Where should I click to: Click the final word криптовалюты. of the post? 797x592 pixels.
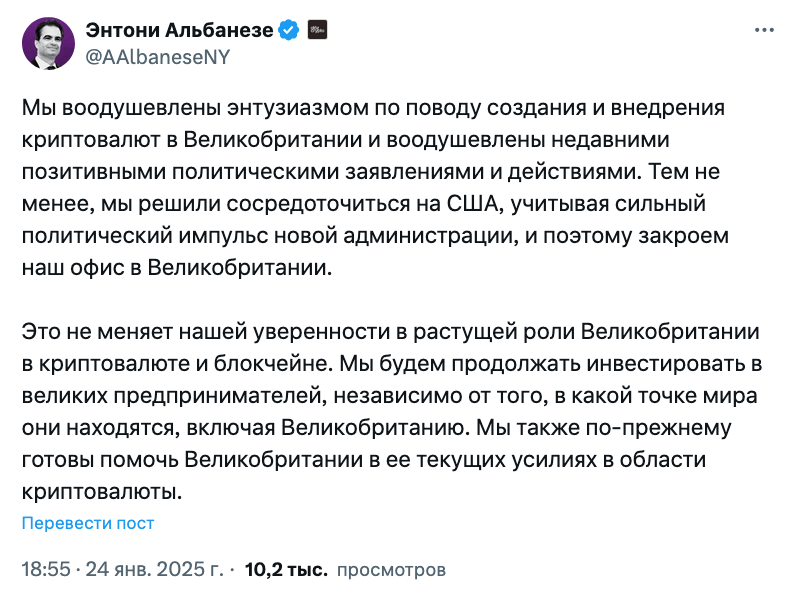pos(102,492)
